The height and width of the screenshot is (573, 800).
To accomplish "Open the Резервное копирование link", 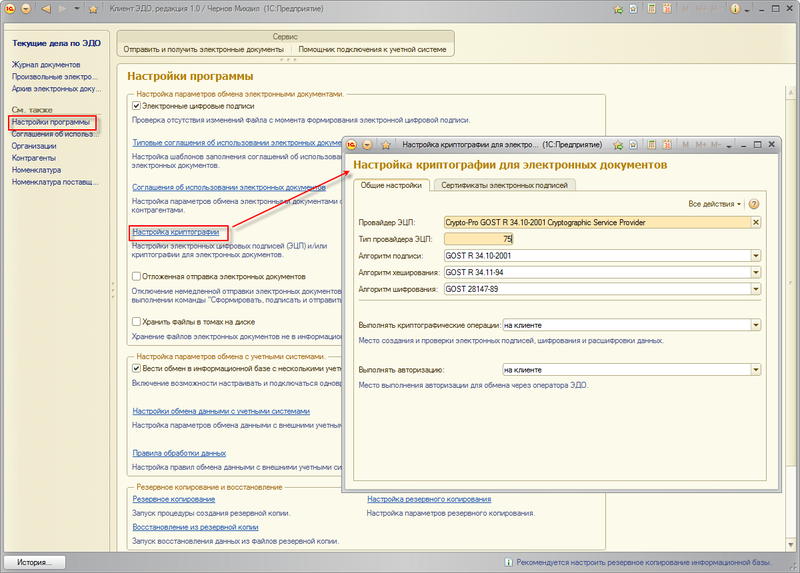I will click(173, 499).
